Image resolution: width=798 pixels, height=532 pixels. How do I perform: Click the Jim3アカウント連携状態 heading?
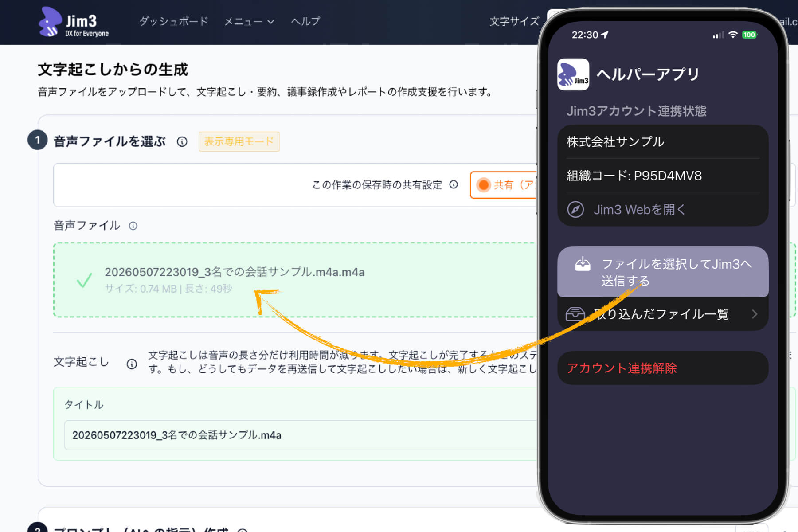636,111
